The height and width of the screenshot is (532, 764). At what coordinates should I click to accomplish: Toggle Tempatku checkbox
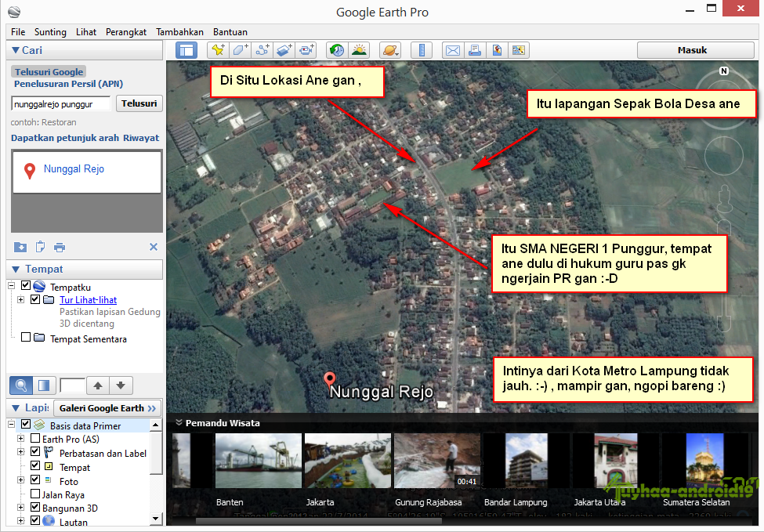26,285
